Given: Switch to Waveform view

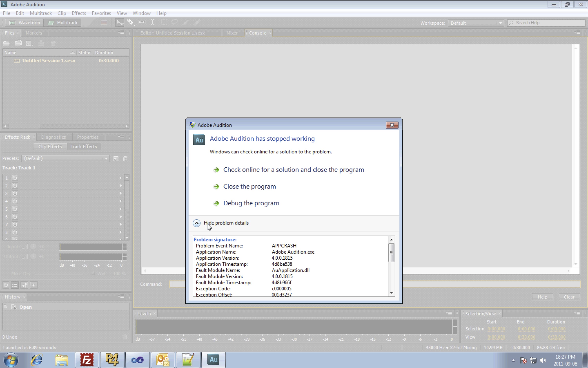Looking at the screenshot, I should tap(24, 23).
